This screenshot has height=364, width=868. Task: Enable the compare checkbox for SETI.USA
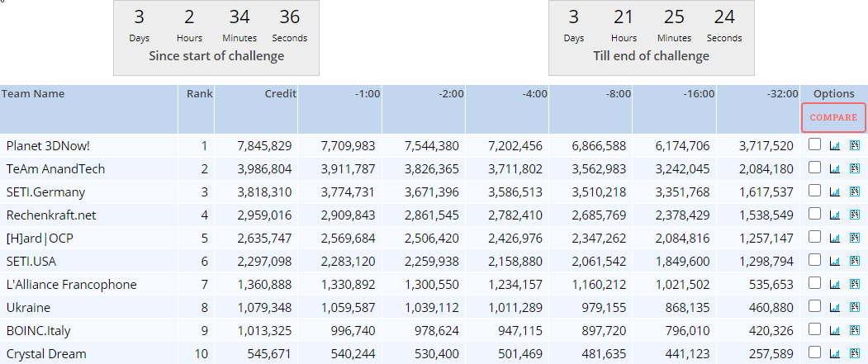tap(814, 260)
